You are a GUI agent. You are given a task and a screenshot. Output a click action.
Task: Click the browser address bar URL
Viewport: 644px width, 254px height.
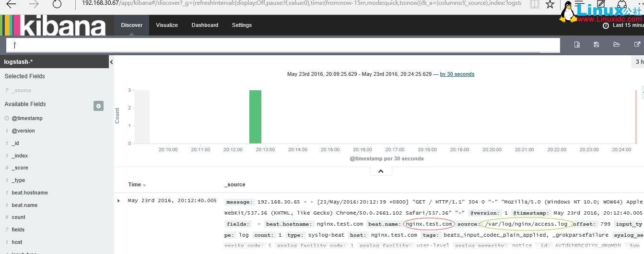[x=301, y=3]
